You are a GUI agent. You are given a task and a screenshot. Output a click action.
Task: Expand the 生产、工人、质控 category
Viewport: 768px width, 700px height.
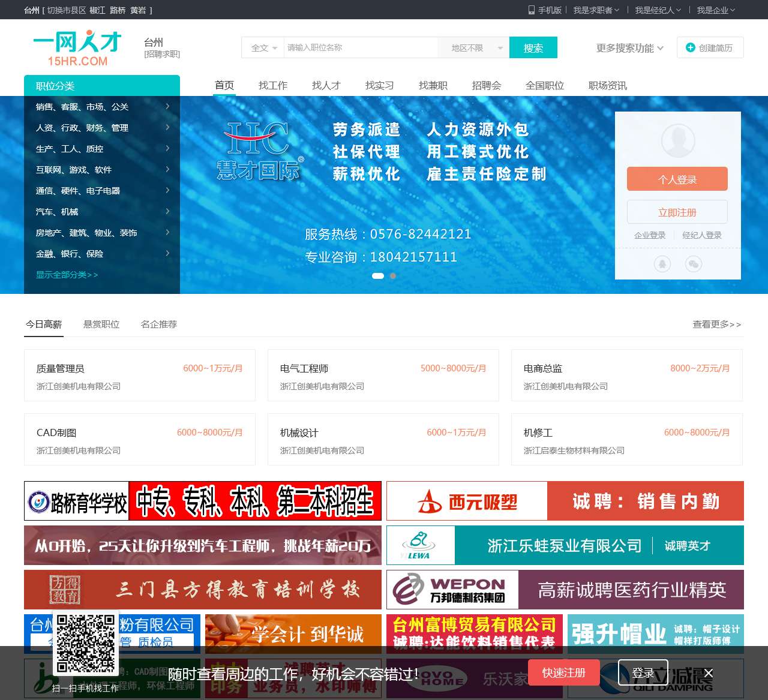[x=102, y=149]
